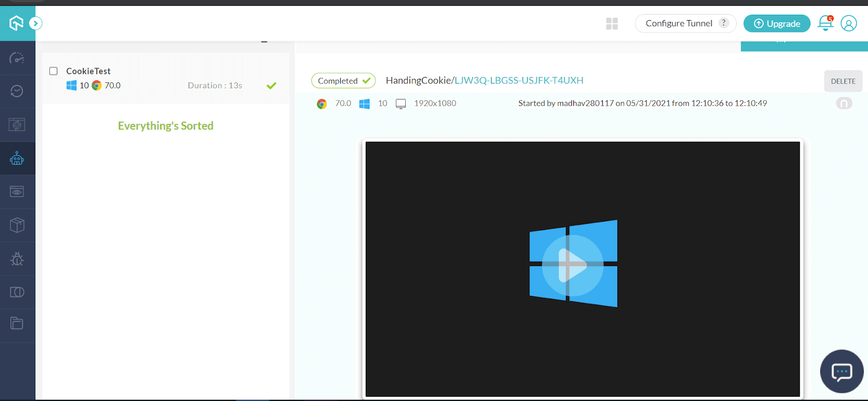The height and width of the screenshot is (401, 868).
Task: Click the gray round icon below DELETE
Action: pos(844,103)
